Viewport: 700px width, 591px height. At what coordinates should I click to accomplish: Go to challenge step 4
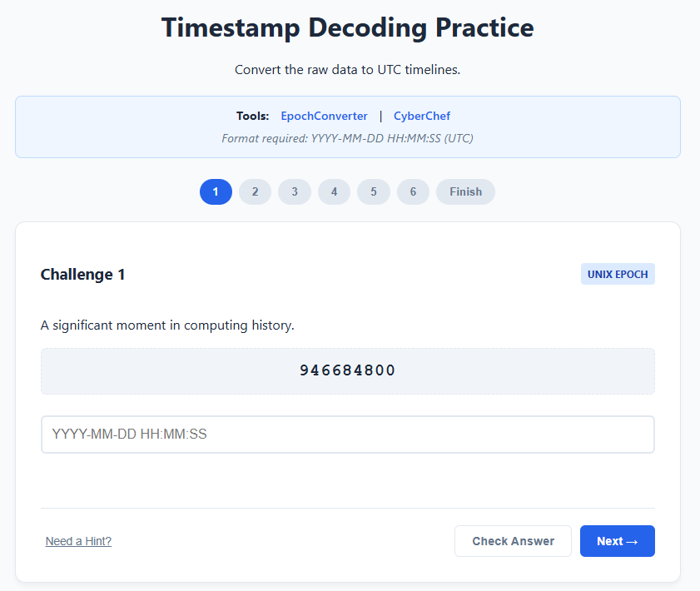(x=334, y=192)
